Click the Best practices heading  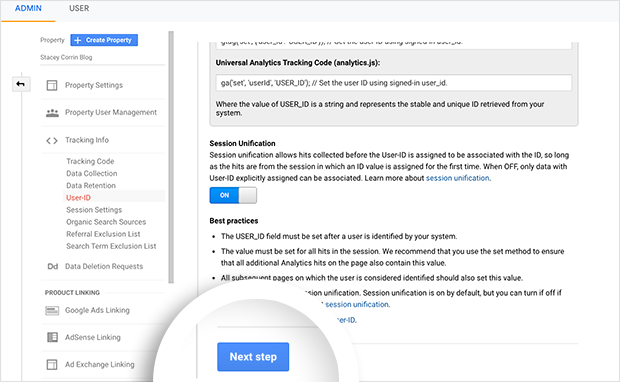(x=234, y=221)
